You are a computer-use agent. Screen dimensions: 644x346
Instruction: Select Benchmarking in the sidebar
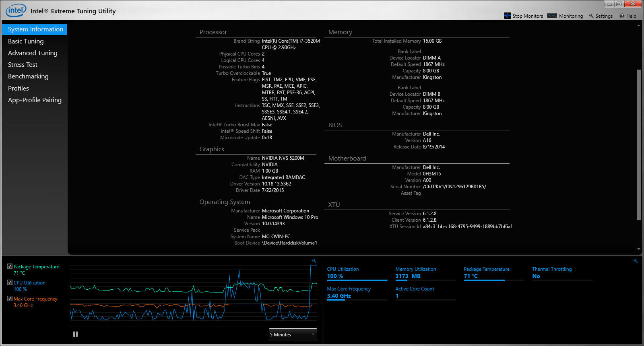(x=28, y=76)
